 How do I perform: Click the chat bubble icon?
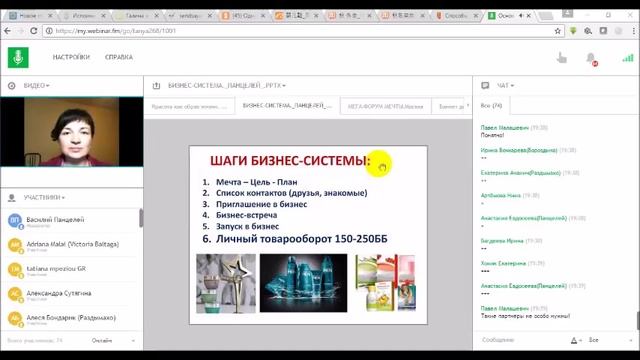point(485,85)
